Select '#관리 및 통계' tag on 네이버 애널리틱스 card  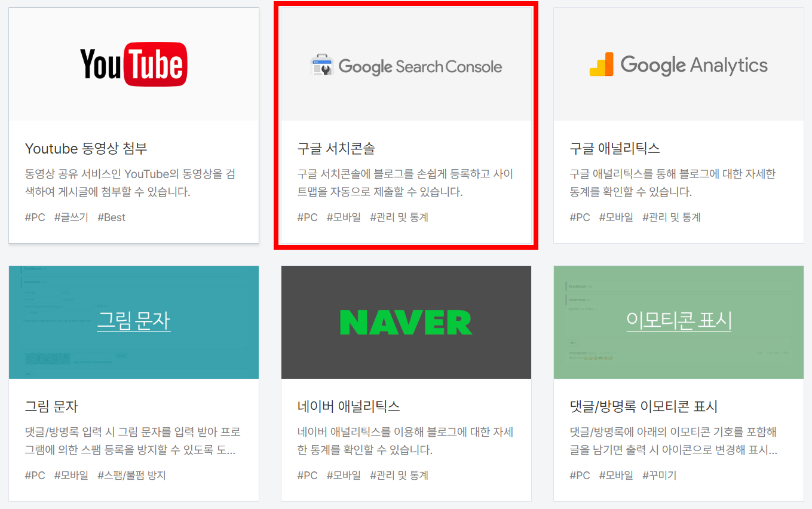[399, 476]
